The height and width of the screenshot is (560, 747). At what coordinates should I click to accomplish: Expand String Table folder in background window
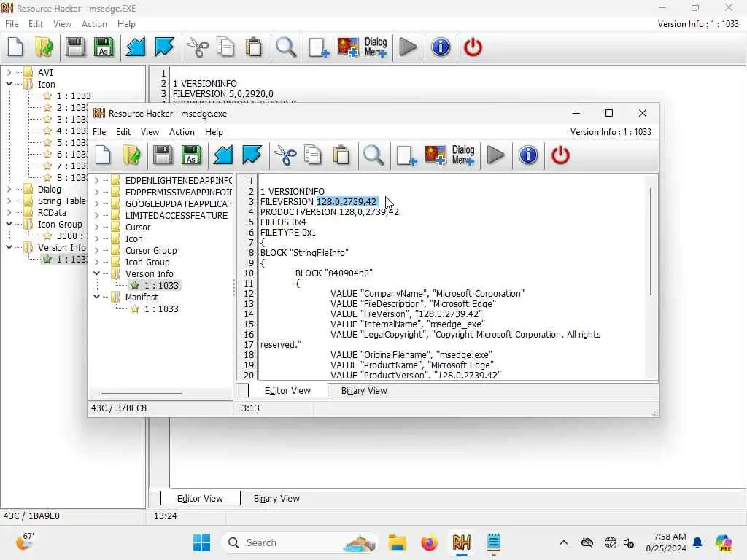click(x=9, y=201)
